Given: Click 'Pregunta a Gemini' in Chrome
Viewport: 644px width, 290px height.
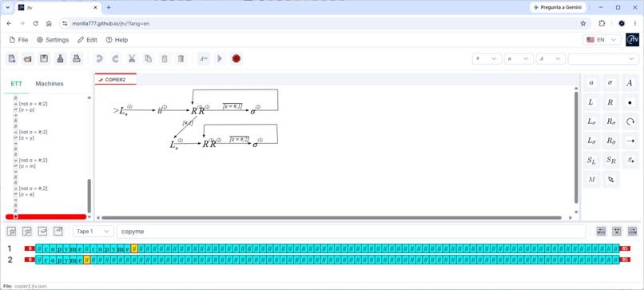Looking at the screenshot, I should pos(558,7).
